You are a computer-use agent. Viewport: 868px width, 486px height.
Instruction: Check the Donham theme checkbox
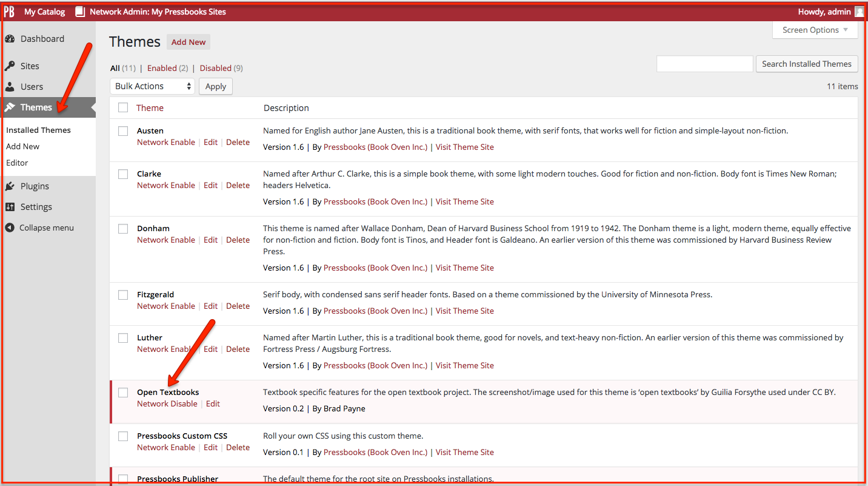point(123,229)
